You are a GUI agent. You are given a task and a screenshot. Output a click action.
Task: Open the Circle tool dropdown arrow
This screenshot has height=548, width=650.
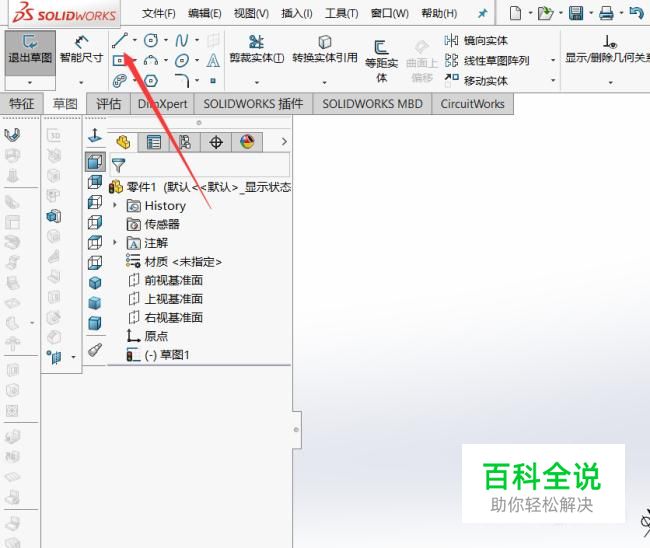[x=166, y=40]
